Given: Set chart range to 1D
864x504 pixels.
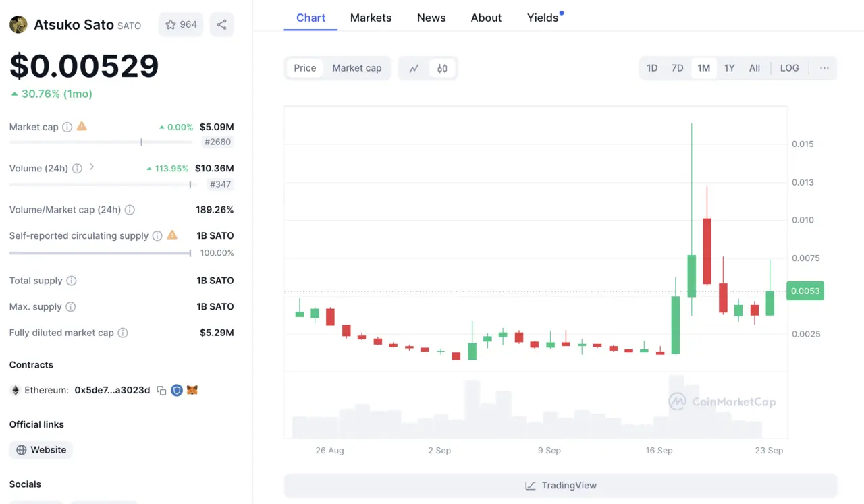Looking at the screenshot, I should (x=652, y=68).
